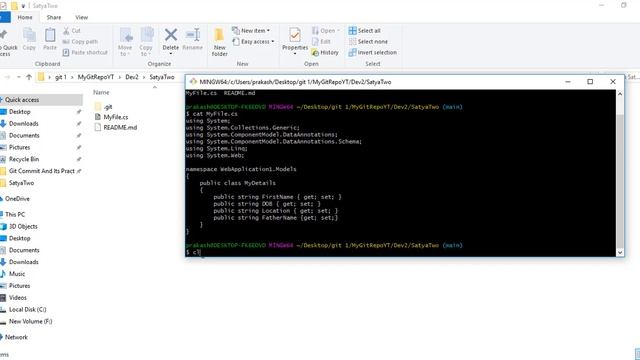Click the Copy icon in Clipboard group
The image size is (640, 360).
[x=29, y=39]
